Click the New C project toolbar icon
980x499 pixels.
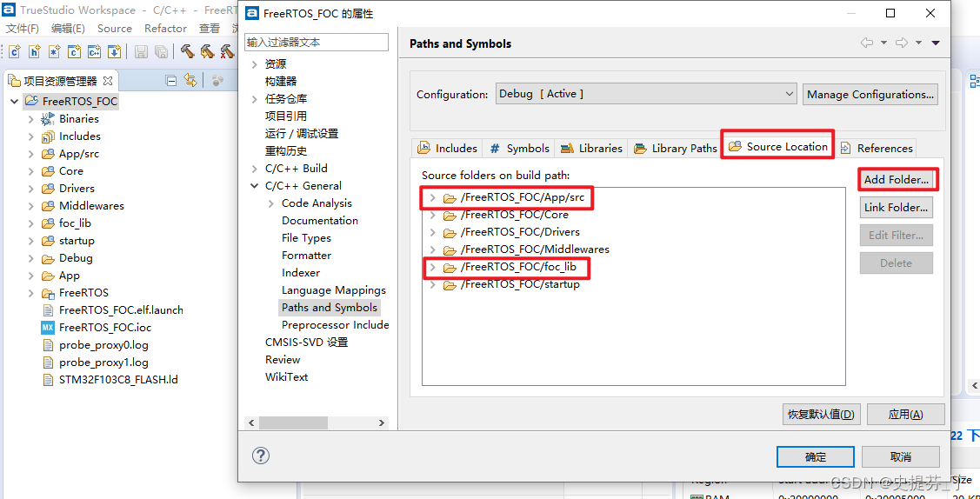click(75, 52)
